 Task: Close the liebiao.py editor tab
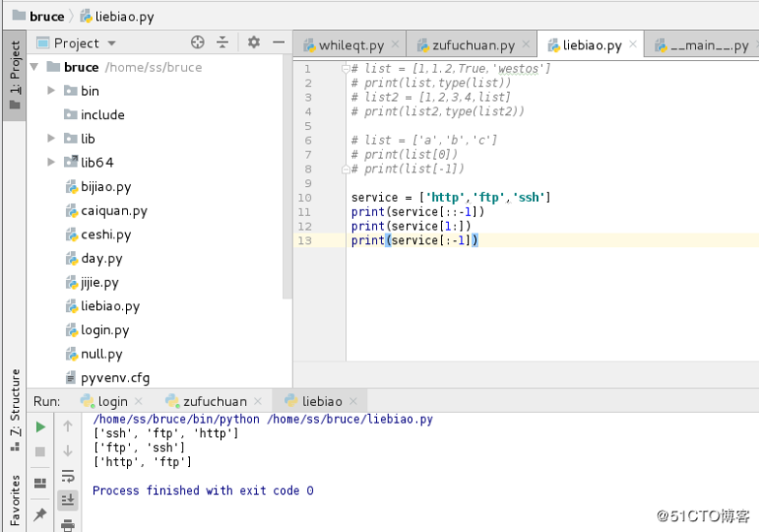point(633,44)
